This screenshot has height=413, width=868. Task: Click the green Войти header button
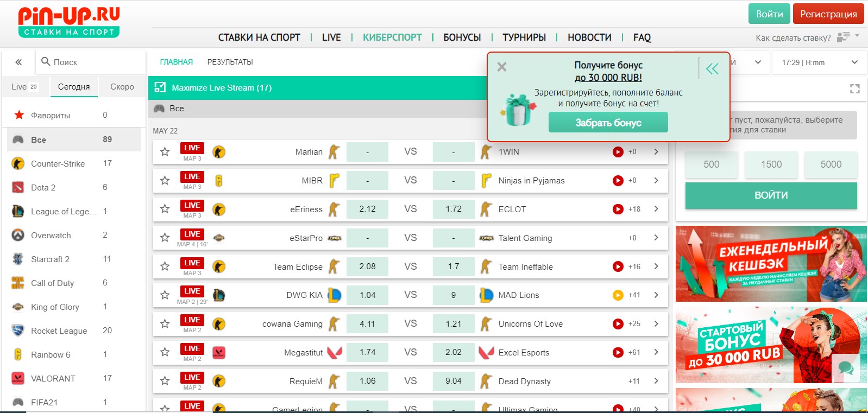(x=770, y=14)
